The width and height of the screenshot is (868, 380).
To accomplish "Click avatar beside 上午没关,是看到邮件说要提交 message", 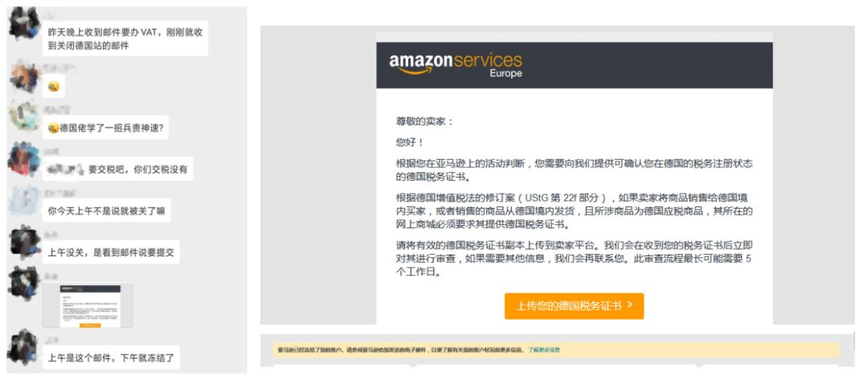I will [25, 242].
